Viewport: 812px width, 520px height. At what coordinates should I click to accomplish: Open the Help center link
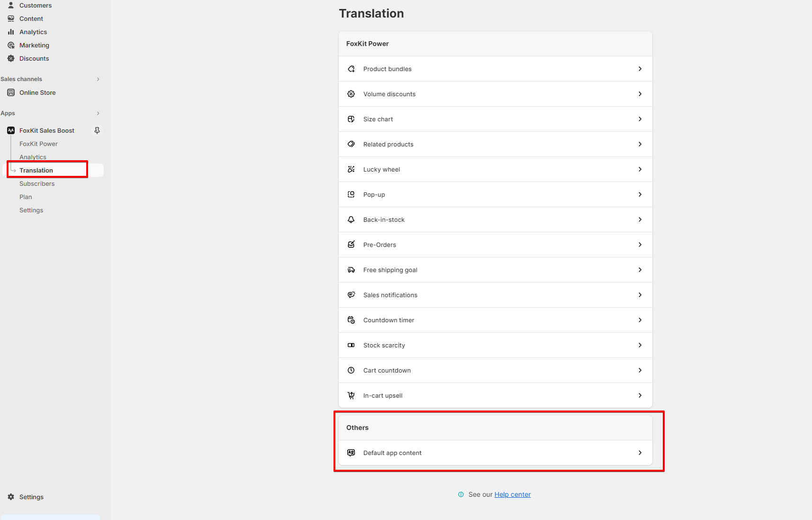(513, 494)
